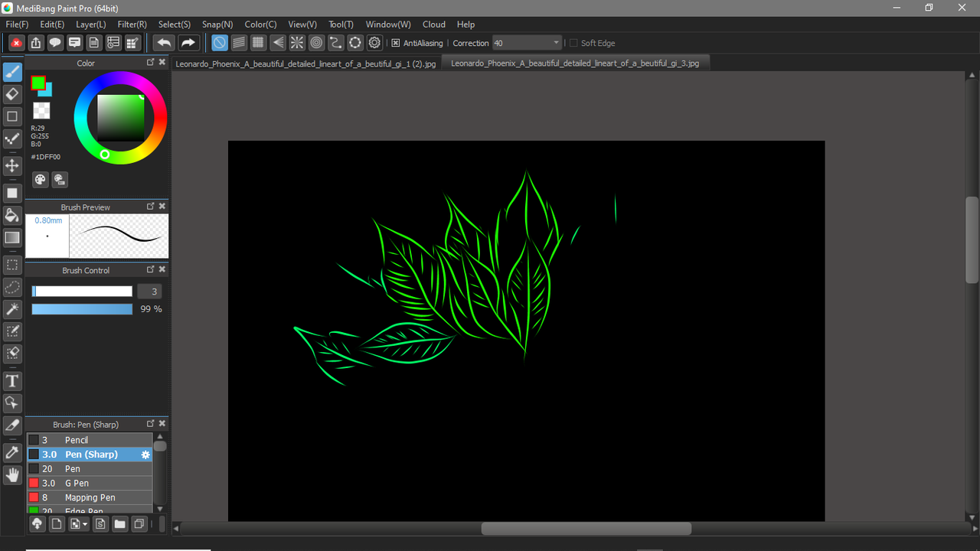Select the G Pen brush
This screenshot has height=551, width=980.
90,483
